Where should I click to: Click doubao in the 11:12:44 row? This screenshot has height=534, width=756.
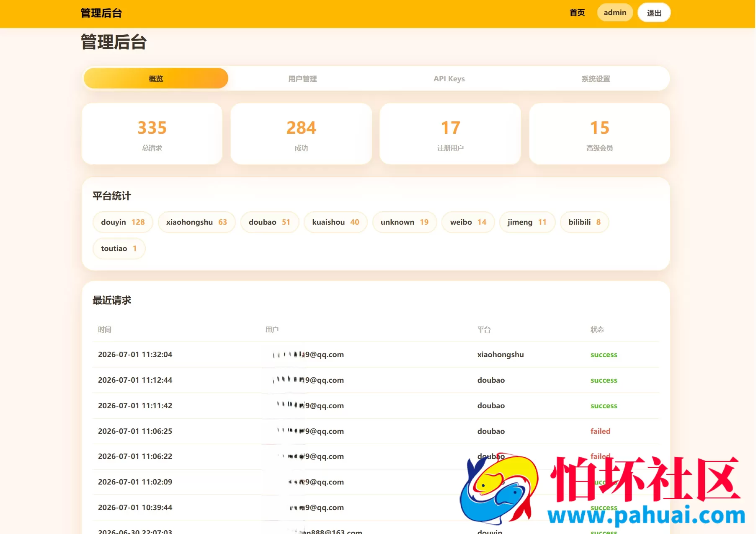click(x=491, y=380)
